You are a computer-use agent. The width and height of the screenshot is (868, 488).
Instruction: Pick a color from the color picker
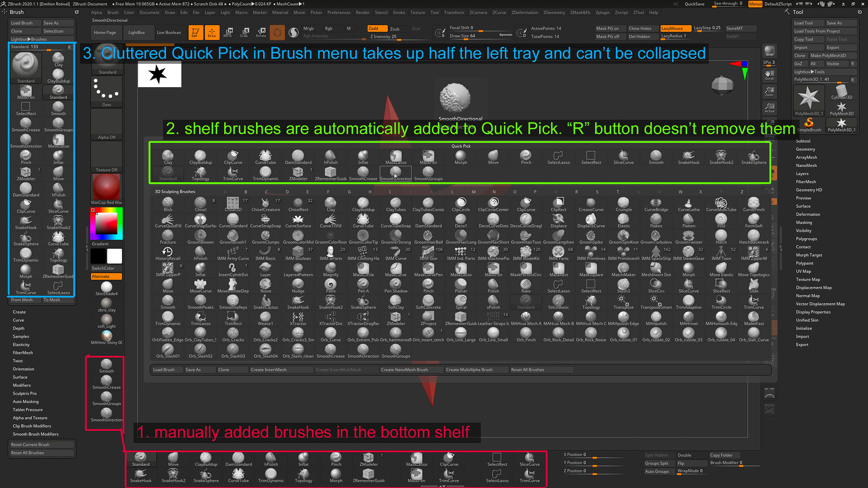click(106, 223)
